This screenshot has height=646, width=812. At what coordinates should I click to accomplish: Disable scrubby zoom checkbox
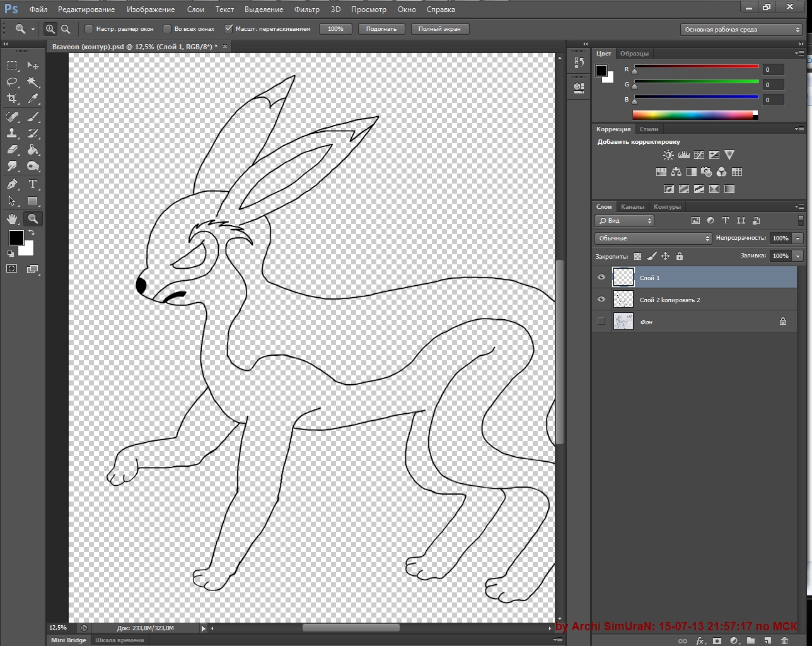point(229,29)
